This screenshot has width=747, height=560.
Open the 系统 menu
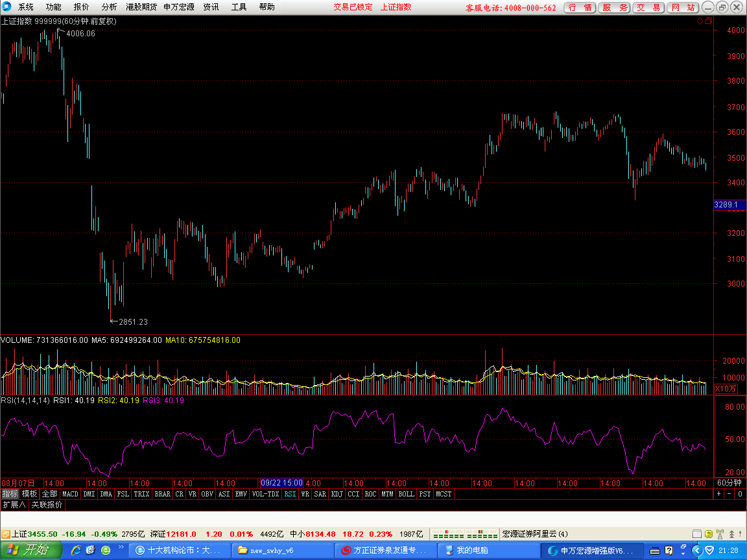[x=26, y=7]
